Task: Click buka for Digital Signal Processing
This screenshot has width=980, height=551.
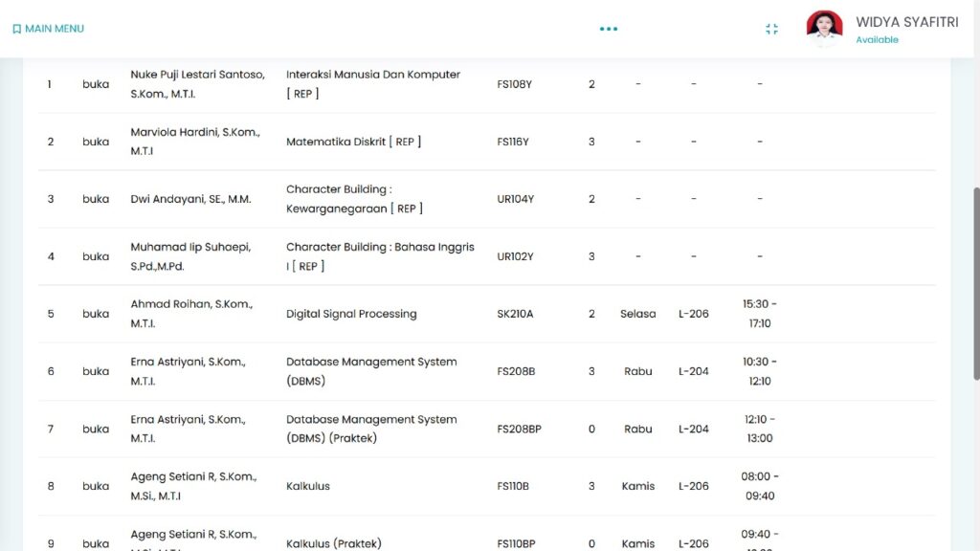Action: tap(96, 314)
